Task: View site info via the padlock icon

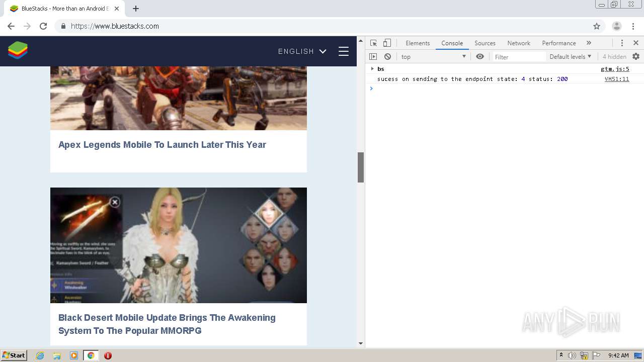Action: (x=63, y=26)
